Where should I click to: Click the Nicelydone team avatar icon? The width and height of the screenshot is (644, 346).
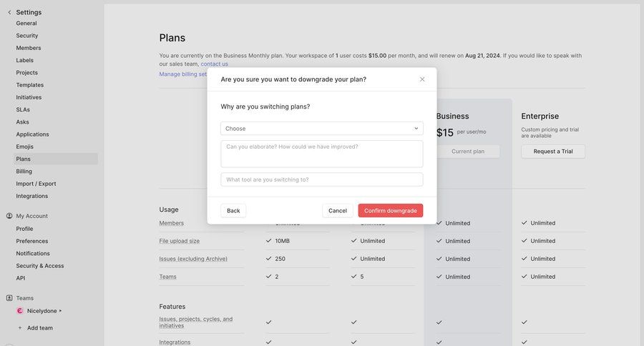(x=20, y=311)
